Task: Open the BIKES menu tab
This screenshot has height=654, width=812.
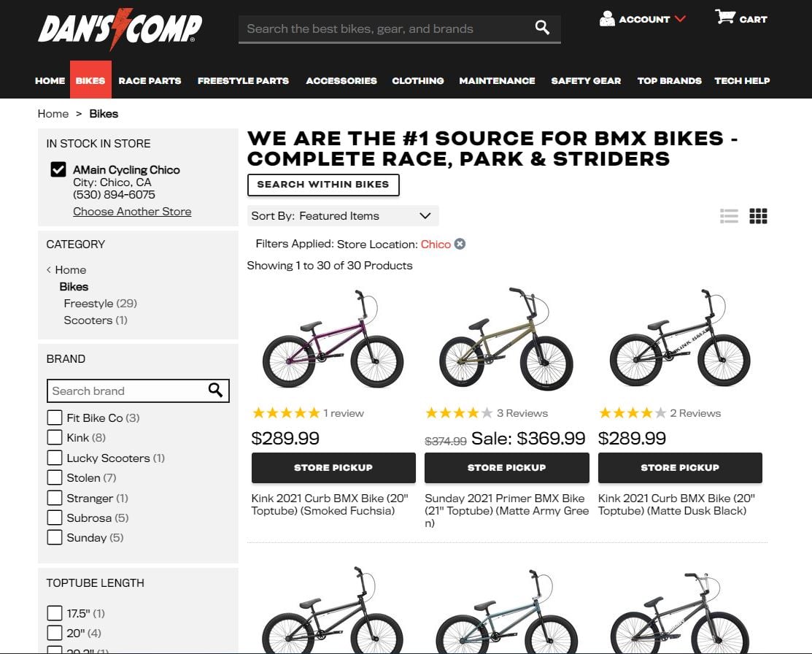Action: coord(90,80)
